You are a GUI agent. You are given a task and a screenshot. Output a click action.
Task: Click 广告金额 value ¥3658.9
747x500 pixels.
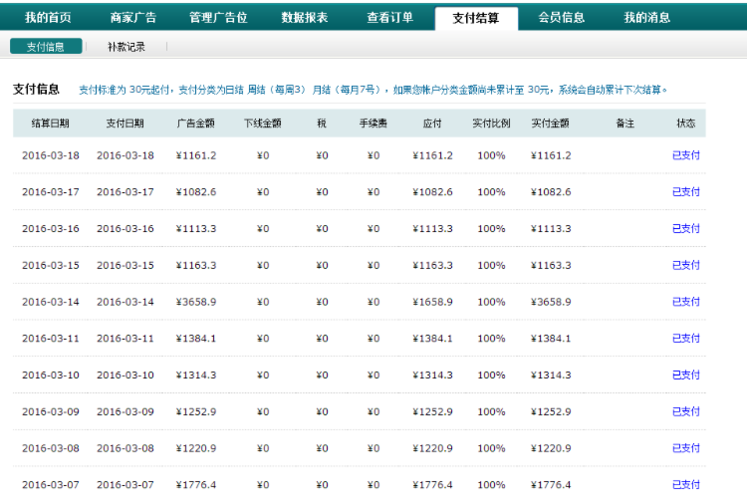pyautogui.click(x=196, y=302)
